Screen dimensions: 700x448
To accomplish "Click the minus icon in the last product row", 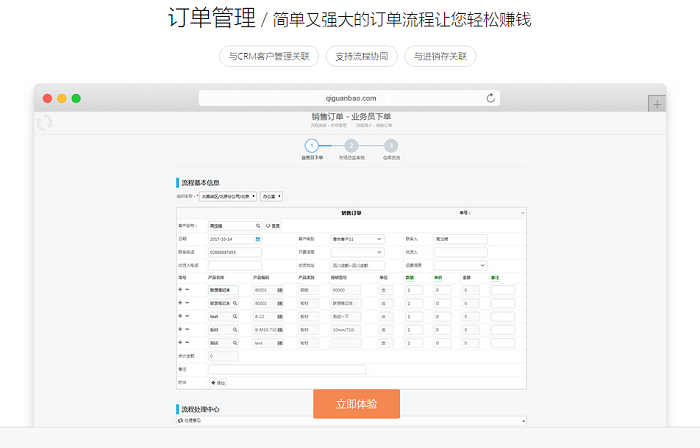I will pyautogui.click(x=187, y=342).
